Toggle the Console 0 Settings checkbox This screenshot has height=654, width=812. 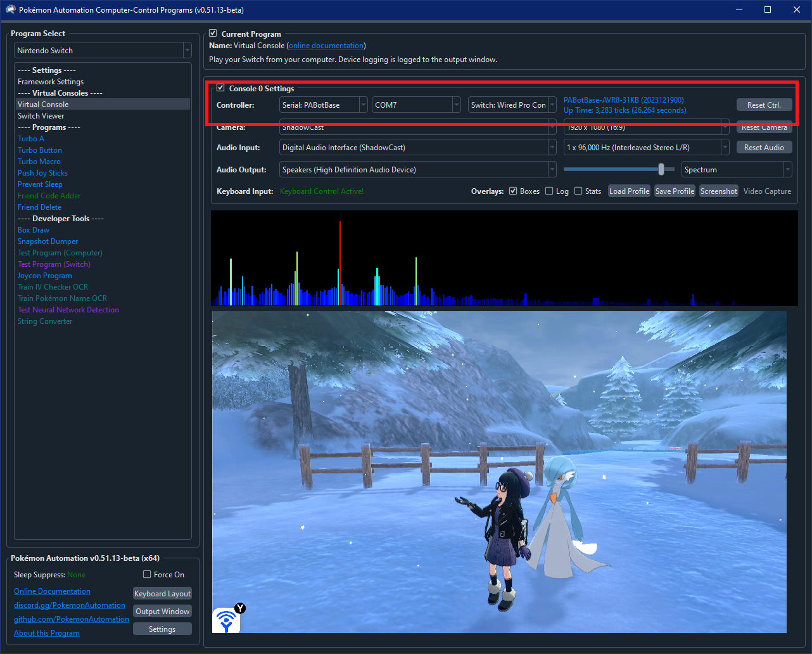(x=220, y=88)
